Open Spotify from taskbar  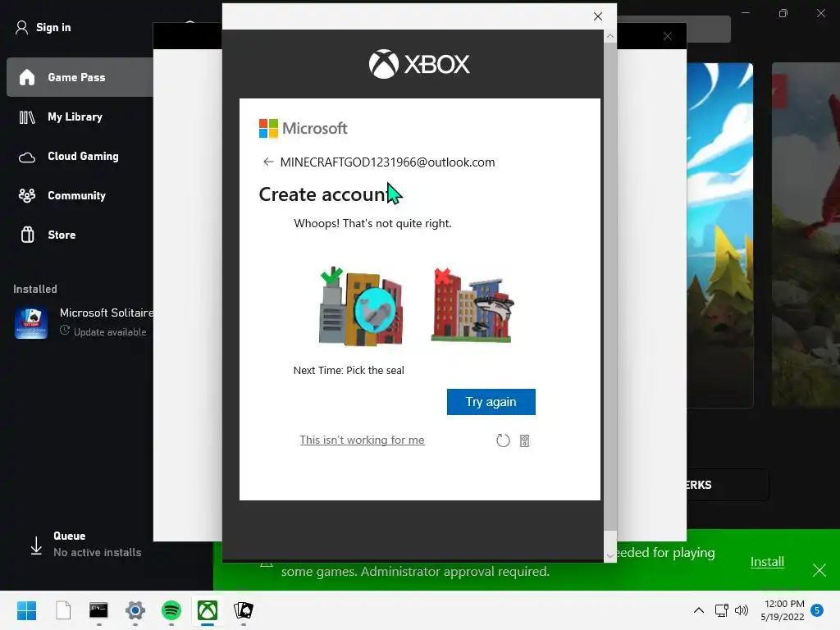point(171,610)
